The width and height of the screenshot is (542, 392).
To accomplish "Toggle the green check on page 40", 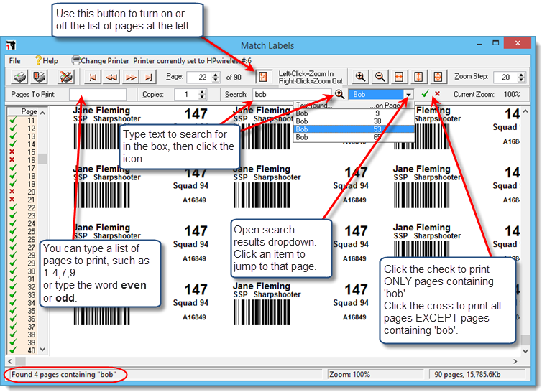I will pos(13,350).
